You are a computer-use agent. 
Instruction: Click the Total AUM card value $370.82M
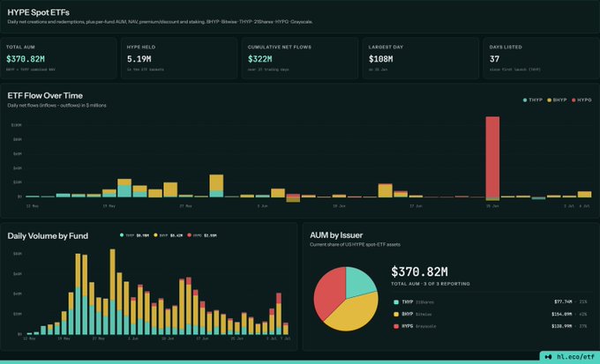[26, 59]
